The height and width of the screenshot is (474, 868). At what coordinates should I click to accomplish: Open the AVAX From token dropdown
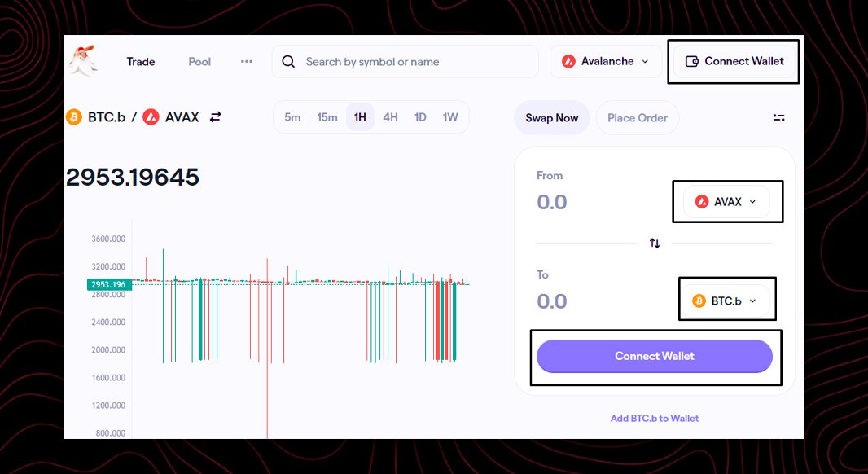click(x=726, y=202)
